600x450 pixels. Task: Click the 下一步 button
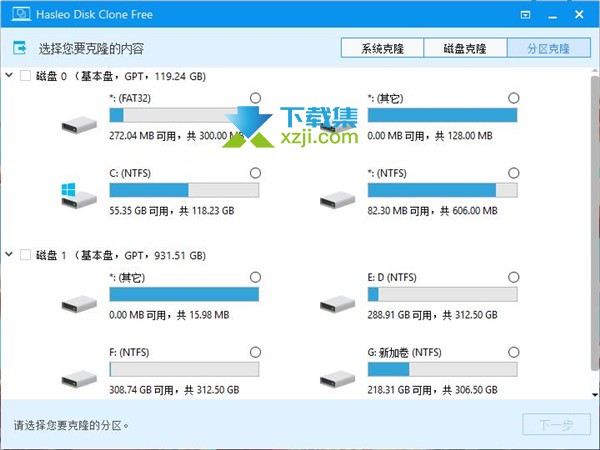[x=556, y=424]
